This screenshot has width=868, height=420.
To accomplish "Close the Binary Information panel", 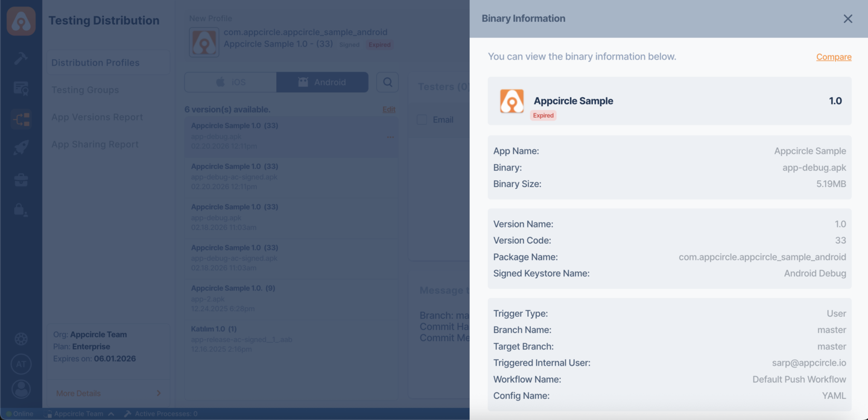I will tap(847, 19).
